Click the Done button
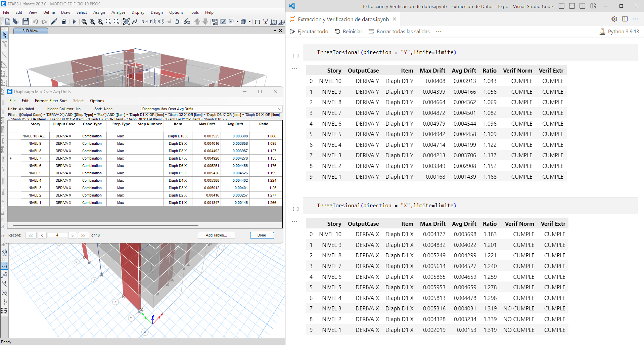This screenshot has height=345, width=644. (x=262, y=235)
